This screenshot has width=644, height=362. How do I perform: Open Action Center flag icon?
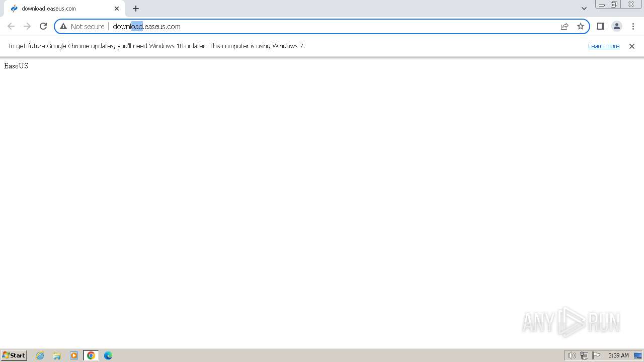point(596,355)
